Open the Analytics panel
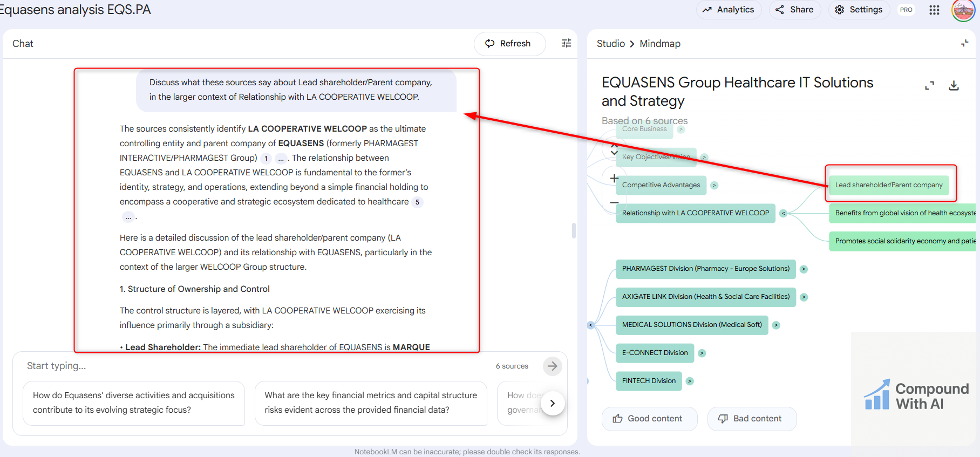The width and height of the screenshot is (980, 457). [729, 10]
